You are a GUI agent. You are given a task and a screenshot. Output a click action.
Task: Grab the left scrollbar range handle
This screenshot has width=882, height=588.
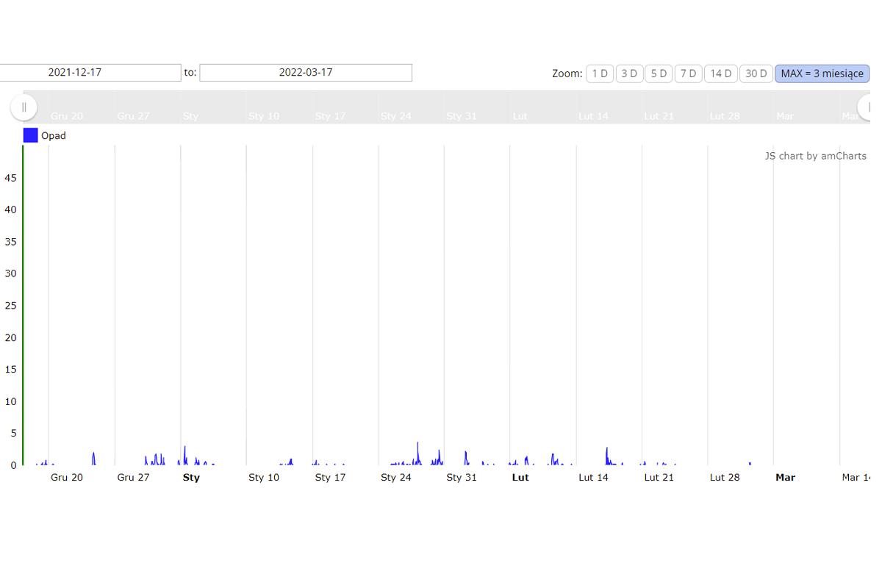point(24,107)
